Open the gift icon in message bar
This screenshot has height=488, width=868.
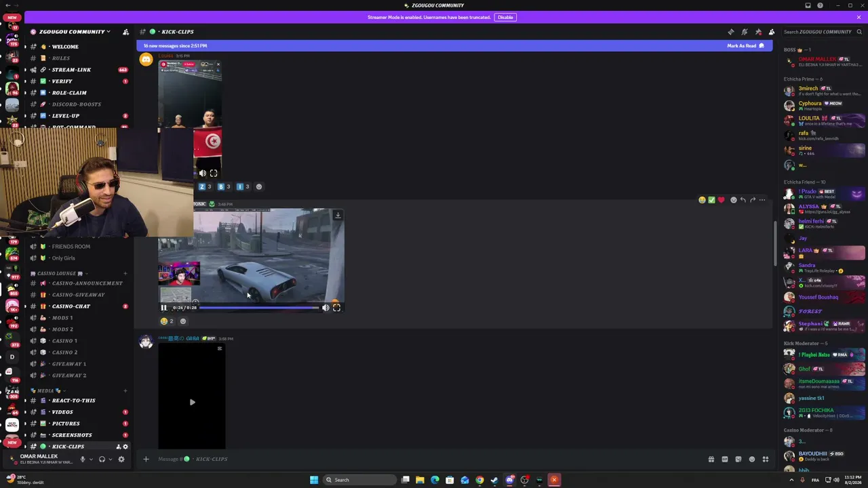click(x=711, y=459)
